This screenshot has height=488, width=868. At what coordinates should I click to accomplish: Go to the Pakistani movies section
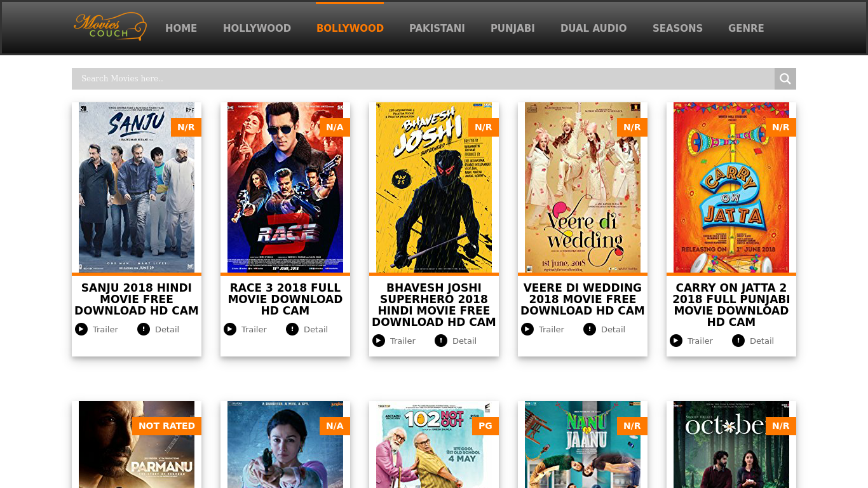click(x=437, y=28)
